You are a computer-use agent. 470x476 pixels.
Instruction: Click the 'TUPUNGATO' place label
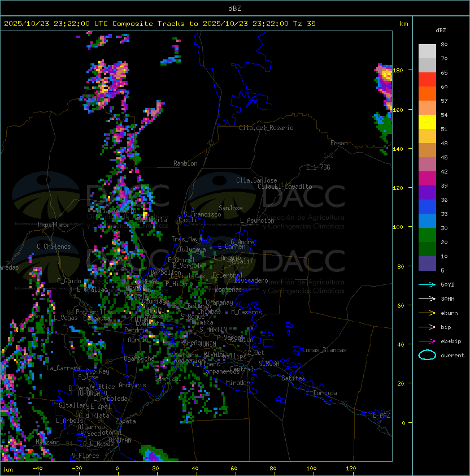(92, 393)
